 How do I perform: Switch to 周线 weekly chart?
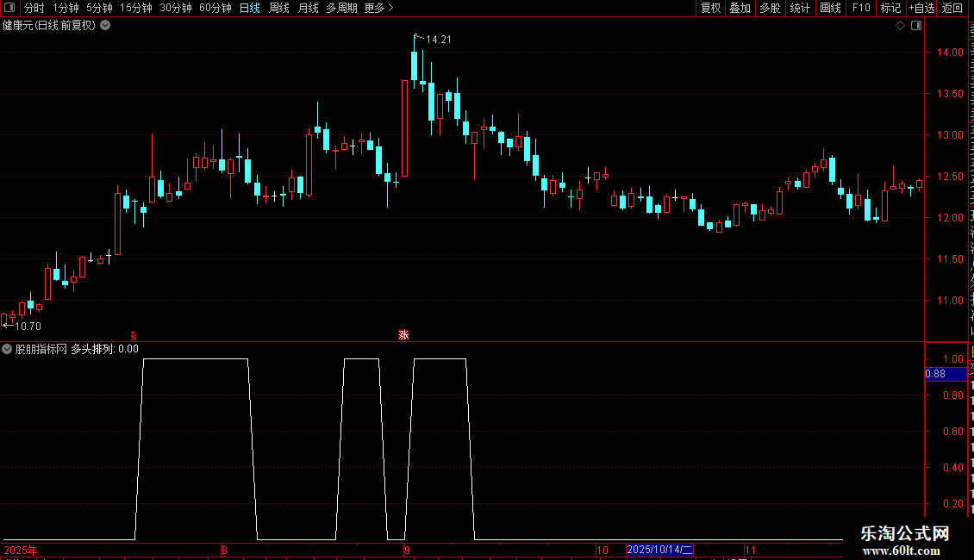(279, 8)
